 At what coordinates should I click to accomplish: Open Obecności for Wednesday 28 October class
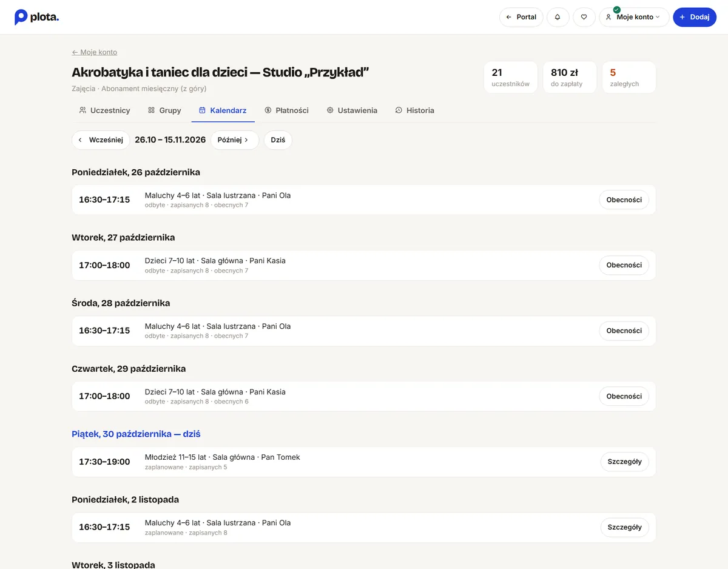pyautogui.click(x=624, y=331)
